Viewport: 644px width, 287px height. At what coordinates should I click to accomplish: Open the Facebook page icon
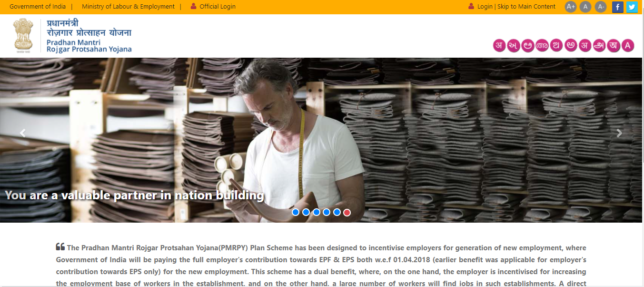tap(618, 7)
